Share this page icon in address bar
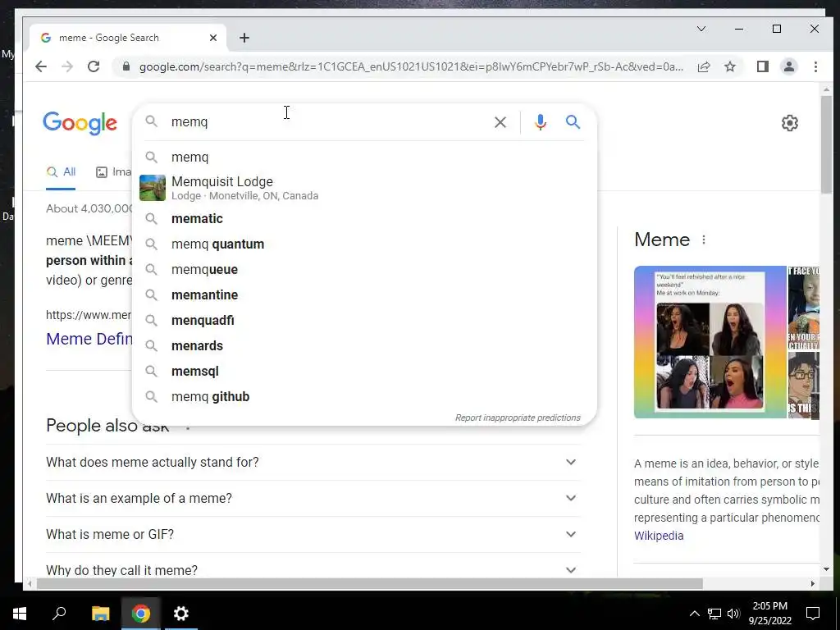 tap(704, 66)
